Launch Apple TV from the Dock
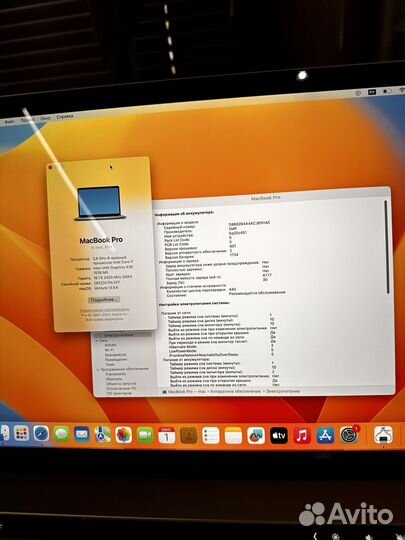This screenshot has width=405, height=540. [279, 436]
